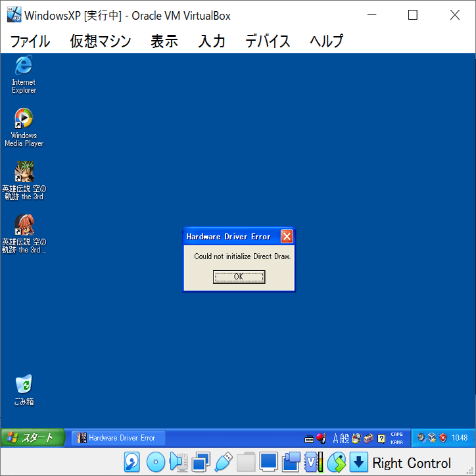476x476 pixels.
Task: Click the mouse integration indicator icon
Action: (x=336, y=462)
